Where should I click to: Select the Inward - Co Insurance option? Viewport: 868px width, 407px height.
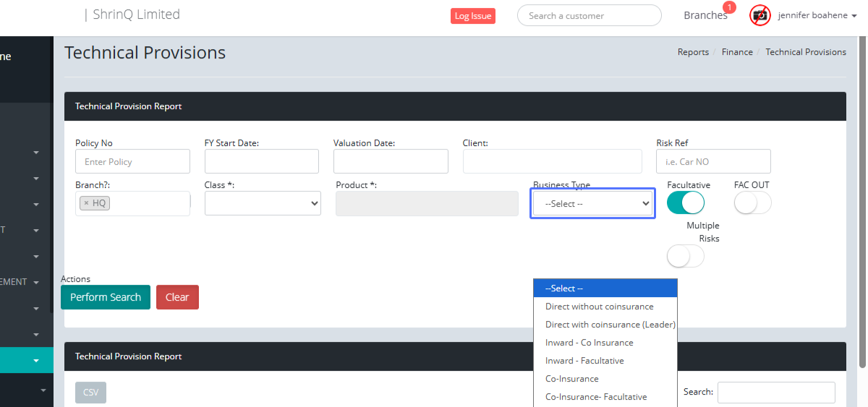coord(589,343)
